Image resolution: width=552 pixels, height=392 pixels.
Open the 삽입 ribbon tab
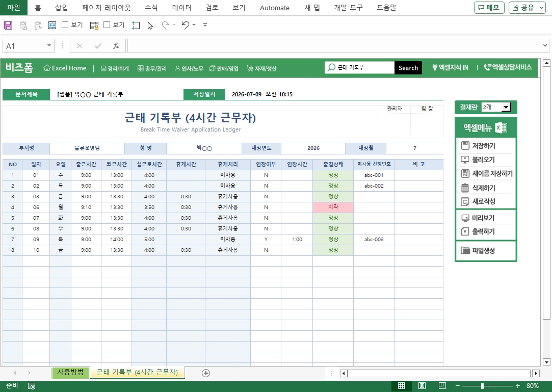(62, 8)
